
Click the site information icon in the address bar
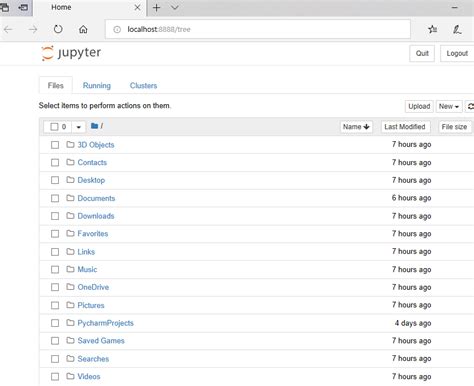pos(117,29)
